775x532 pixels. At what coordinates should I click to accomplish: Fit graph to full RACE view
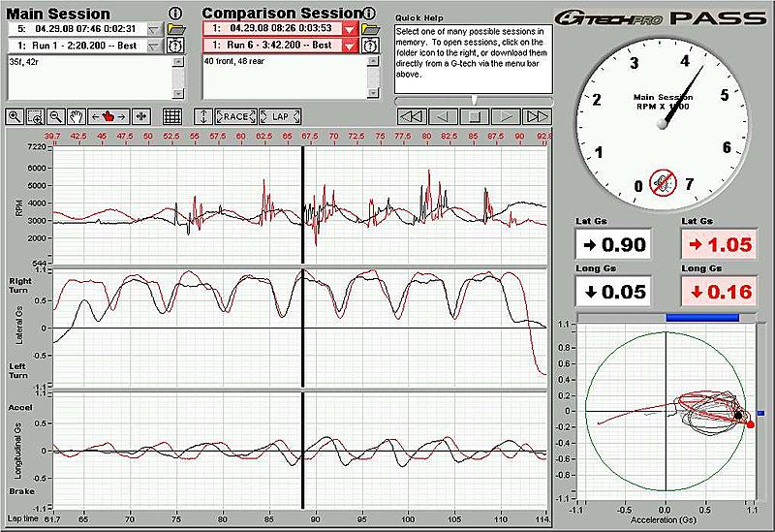pyautogui.click(x=235, y=116)
